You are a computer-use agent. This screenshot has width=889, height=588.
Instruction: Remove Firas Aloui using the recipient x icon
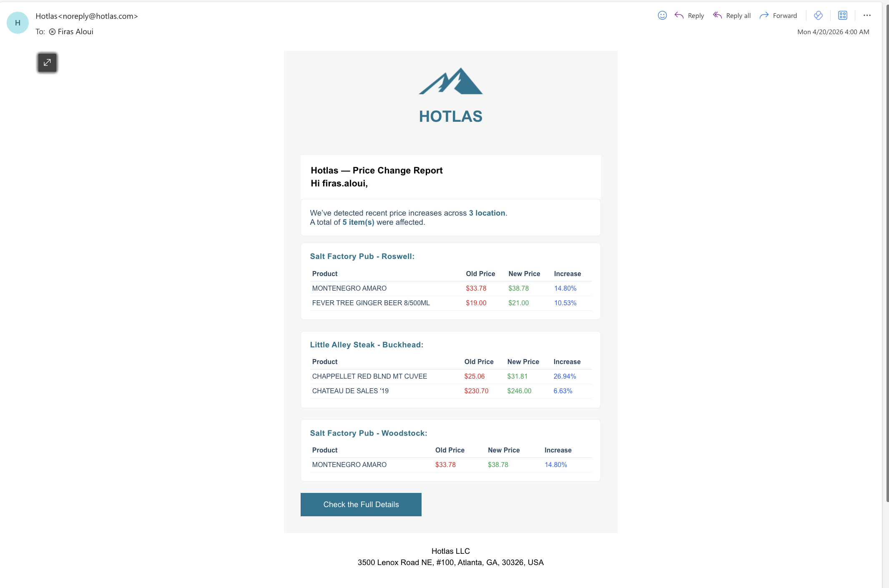pyautogui.click(x=52, y=31)
